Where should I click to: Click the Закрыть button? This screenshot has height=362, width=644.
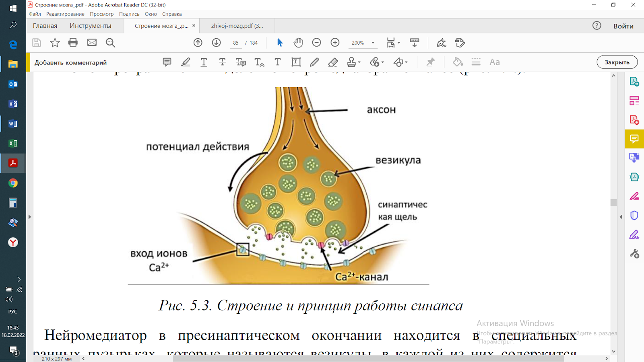pos(617,62)
